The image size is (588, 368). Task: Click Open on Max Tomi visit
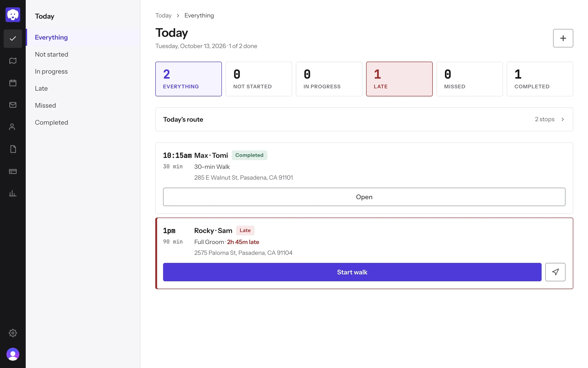364,197
